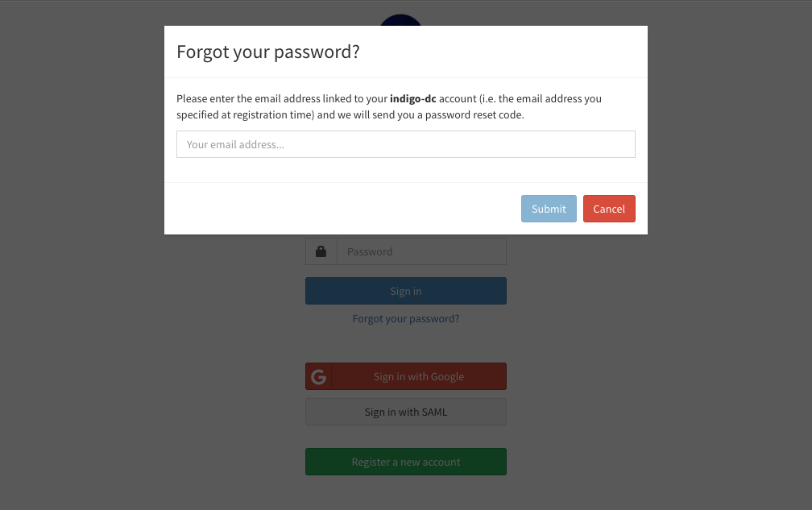812x510 pixels.
Task: Click Register a new account
Action: point(405,461)
